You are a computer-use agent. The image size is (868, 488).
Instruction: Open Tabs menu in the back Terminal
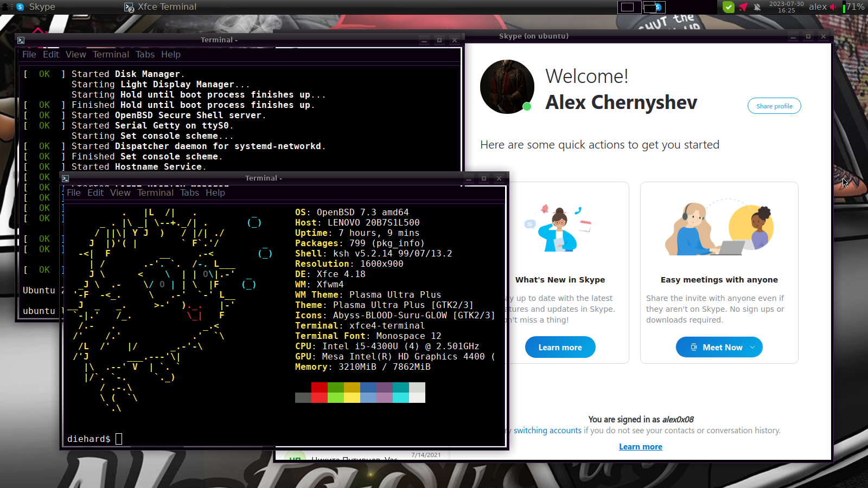click(x=145, y=54)
